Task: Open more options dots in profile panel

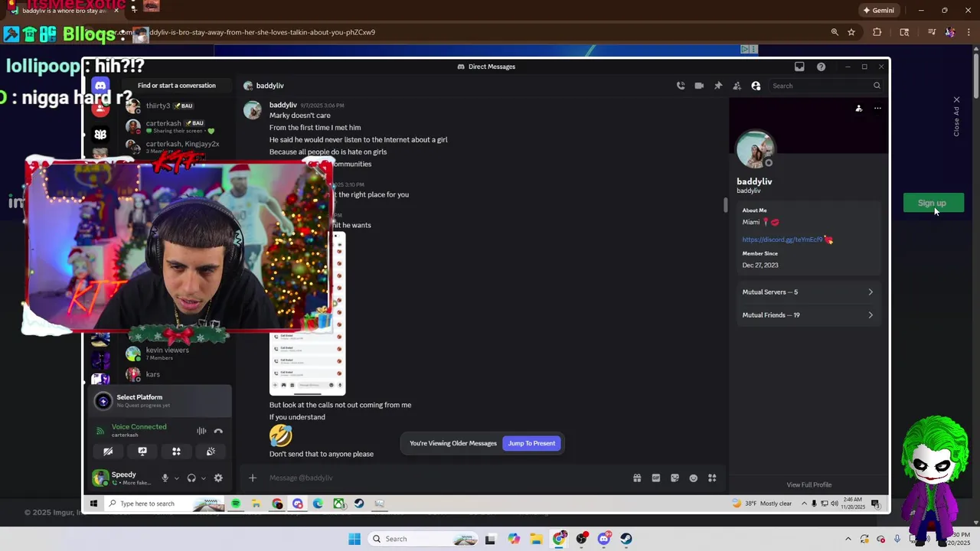Action: pos(877,109)
